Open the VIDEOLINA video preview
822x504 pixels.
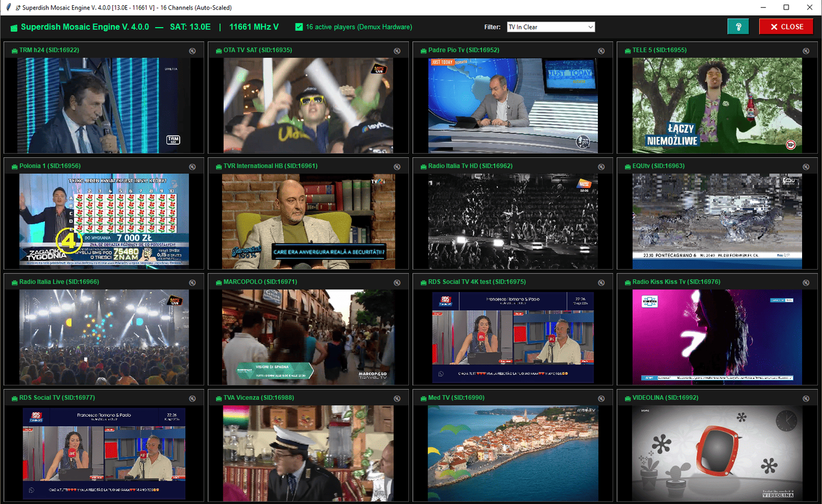717,453
